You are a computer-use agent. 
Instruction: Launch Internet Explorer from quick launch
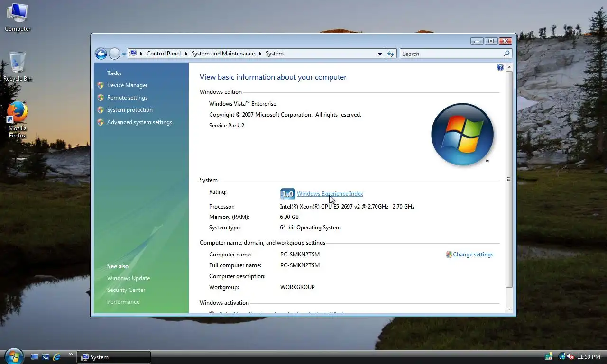point(56,357)
